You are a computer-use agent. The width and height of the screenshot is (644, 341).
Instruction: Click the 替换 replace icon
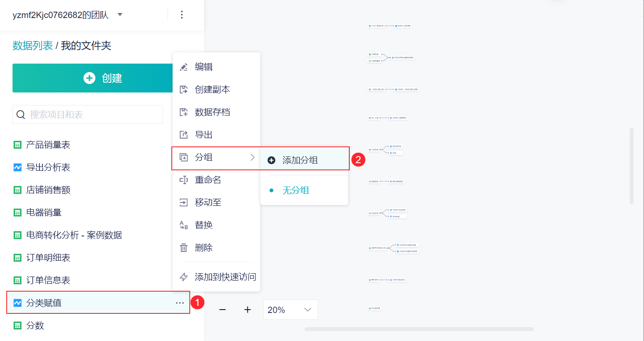(183, 225)
